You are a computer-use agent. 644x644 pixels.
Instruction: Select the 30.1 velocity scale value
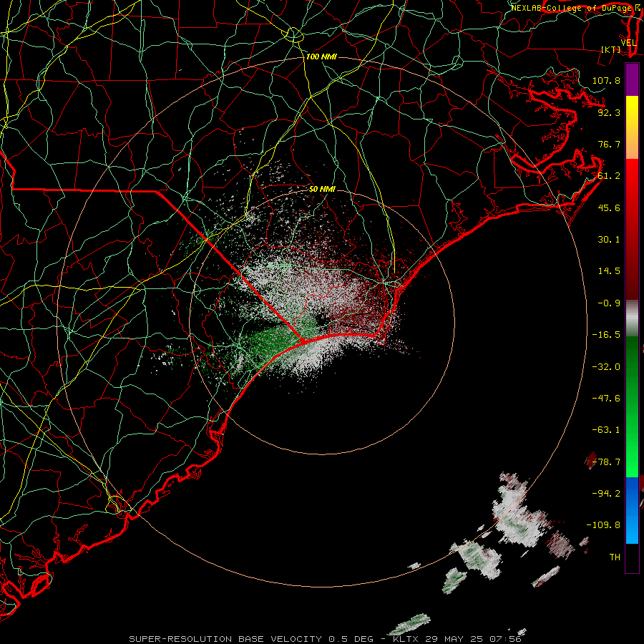609,240
